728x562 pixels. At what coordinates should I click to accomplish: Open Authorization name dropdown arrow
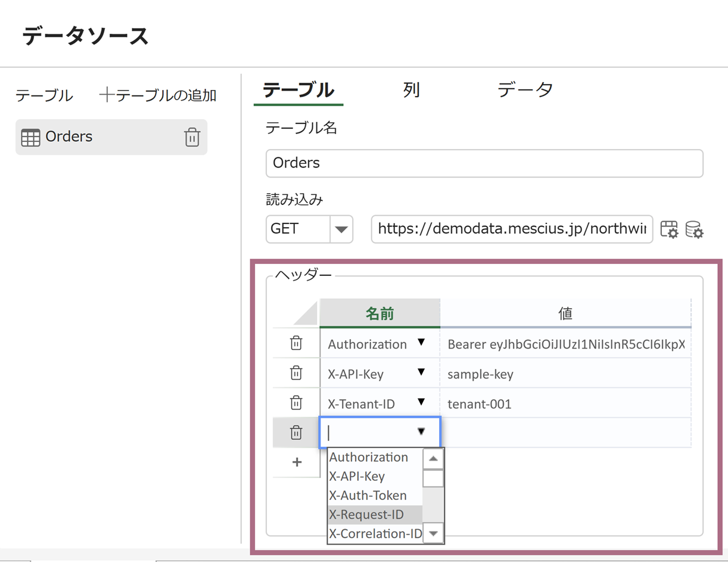[421, 342]
